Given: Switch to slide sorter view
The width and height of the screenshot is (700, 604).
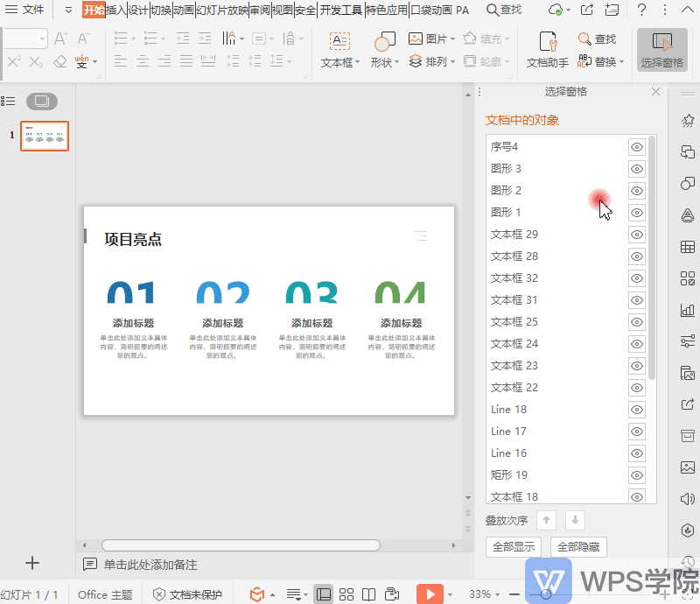Looking at the screenshot, I should pos(346,594).
